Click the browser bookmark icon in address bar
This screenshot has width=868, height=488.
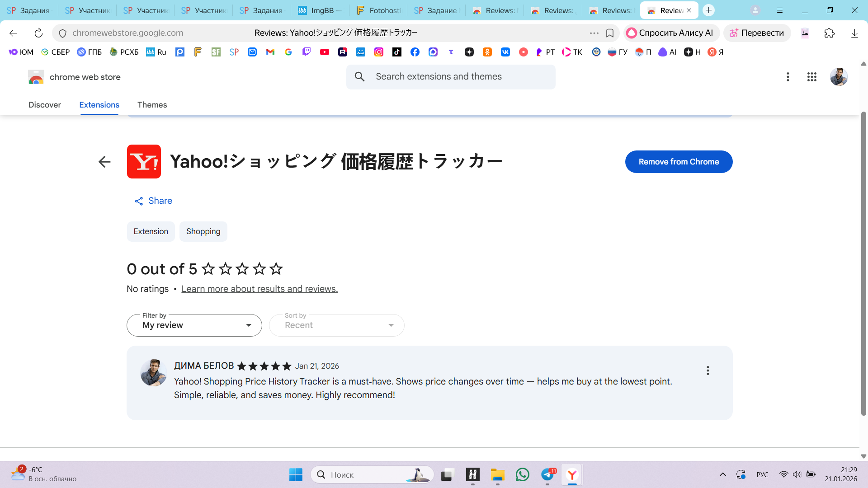[x=609, y=33]
